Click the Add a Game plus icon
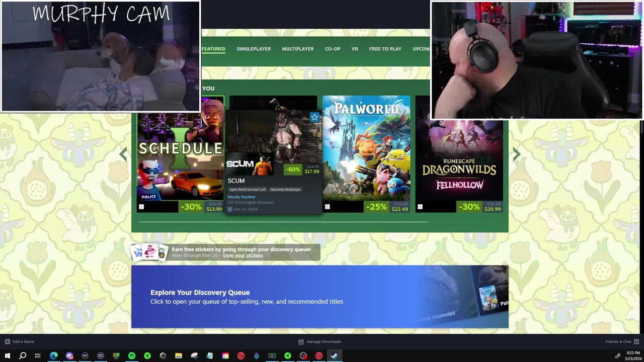The image size is (644, 362). 7,341
